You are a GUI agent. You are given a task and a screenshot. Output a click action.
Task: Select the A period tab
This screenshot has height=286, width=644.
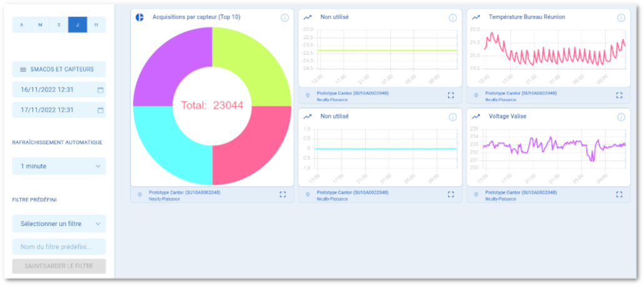(21, 25)
